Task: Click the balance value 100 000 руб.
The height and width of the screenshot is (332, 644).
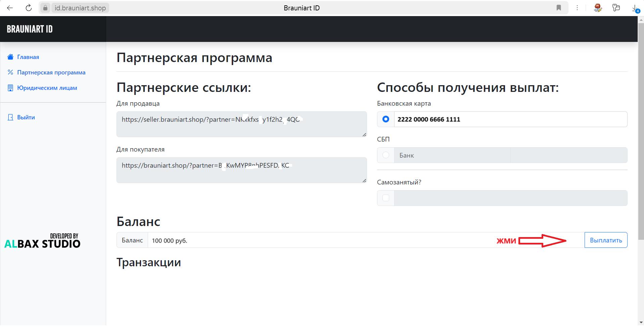Action: pos(170,240)
